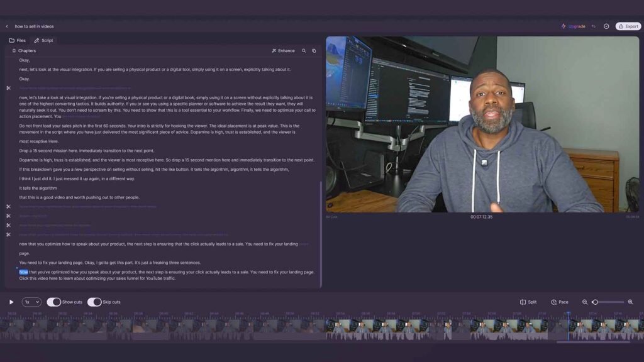Image resolution: width=644 pixels, height=362 pixels.
Task: Click the copy script icon
Action: pos(314,51)
